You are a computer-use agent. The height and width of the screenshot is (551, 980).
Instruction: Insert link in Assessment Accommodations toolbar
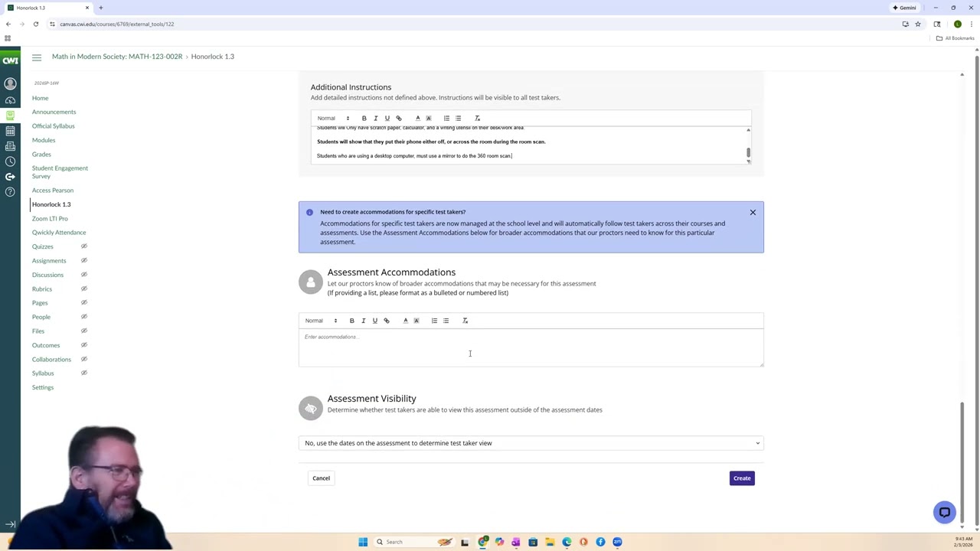pyautogui.click(x=387, y=321)
